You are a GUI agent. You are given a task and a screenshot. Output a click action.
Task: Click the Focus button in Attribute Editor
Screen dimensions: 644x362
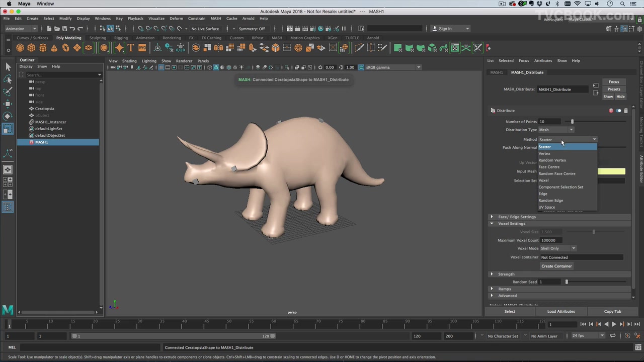[x=614, y=82]
